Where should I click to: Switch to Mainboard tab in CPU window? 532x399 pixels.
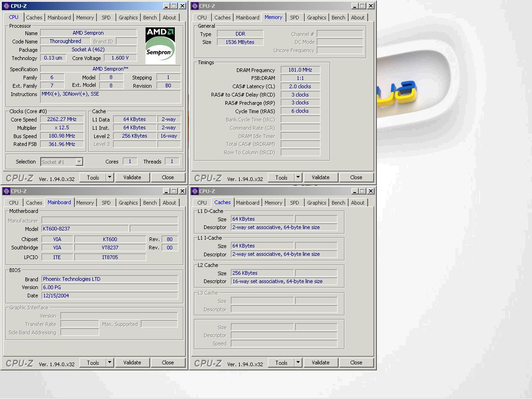click(x=59, y=18)
